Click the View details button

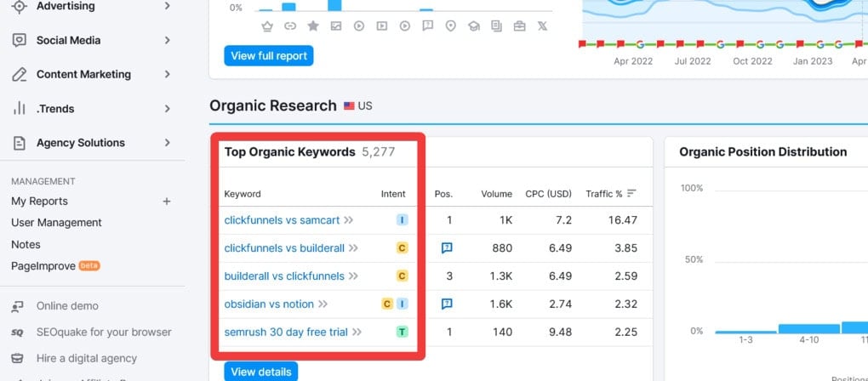(260, 372)
